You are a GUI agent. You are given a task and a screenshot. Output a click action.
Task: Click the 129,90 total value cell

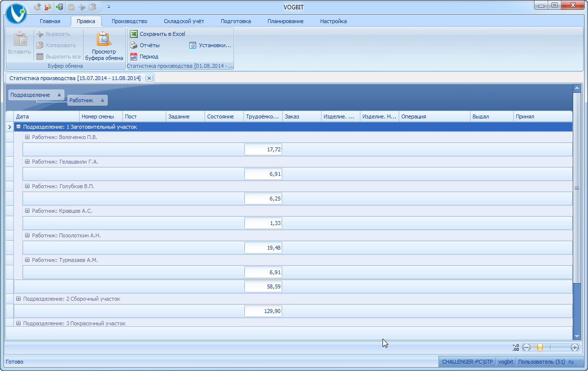pos(263,311)
